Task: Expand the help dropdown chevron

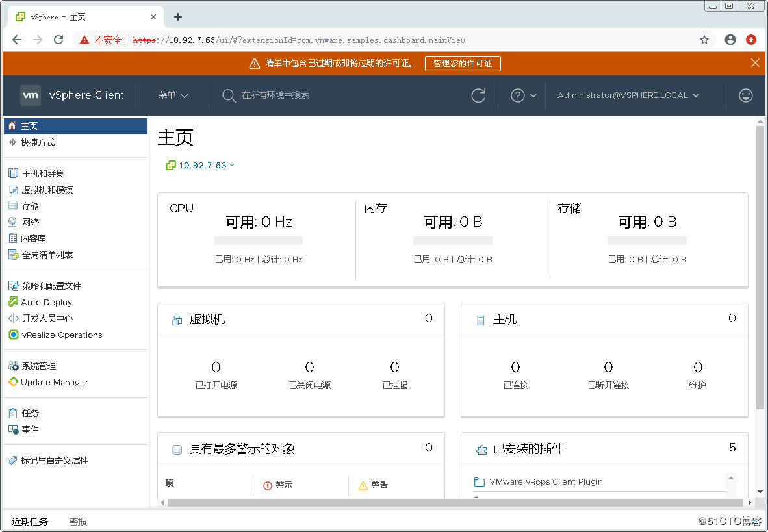Action: pos(533,95)
